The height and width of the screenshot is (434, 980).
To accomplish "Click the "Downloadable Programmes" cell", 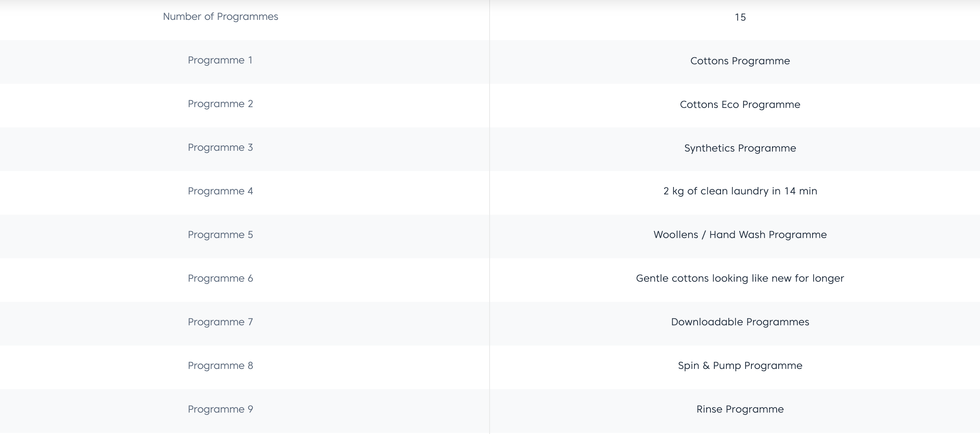I will click(740, 322).
